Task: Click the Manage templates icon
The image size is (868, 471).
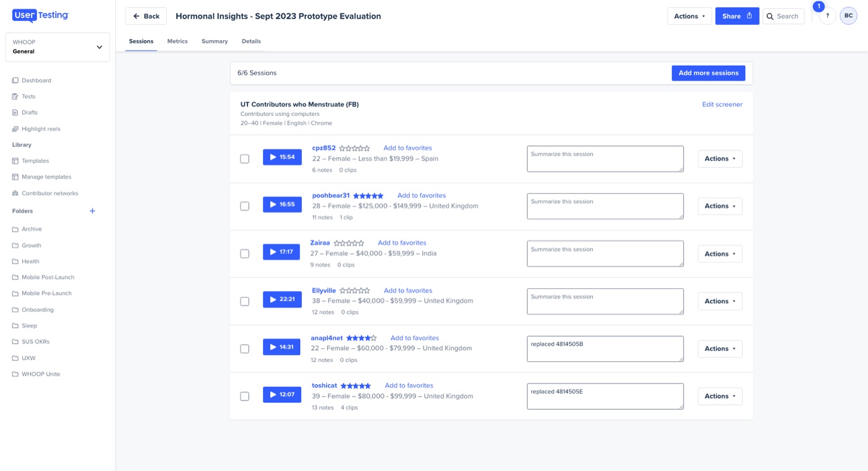Action: point(15,177)
